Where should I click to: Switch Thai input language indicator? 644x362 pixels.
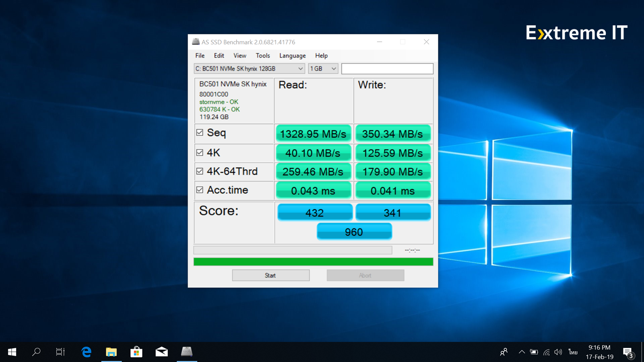pyautogui.click(x=573, y=352)
